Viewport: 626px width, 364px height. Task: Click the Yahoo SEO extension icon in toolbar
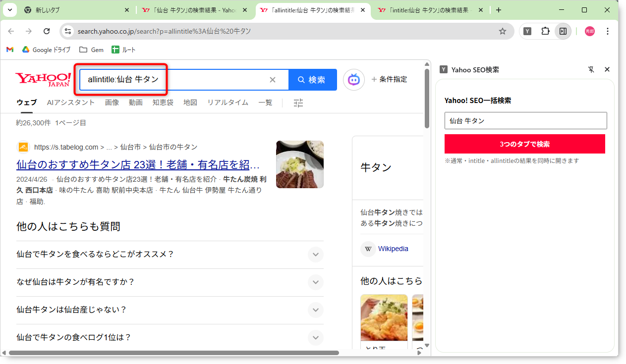click(528, 31)
